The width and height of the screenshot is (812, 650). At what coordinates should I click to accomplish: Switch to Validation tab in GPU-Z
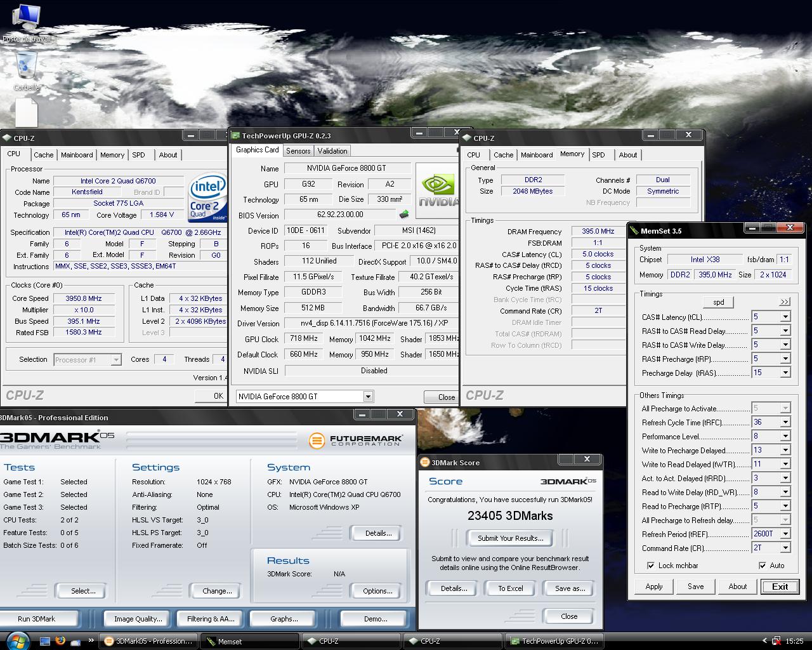coord(332,151)
